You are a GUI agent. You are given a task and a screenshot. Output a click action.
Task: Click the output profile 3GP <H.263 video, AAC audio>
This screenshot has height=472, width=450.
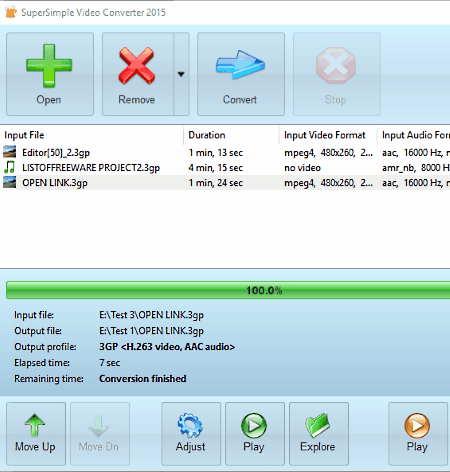pos(167,347)
